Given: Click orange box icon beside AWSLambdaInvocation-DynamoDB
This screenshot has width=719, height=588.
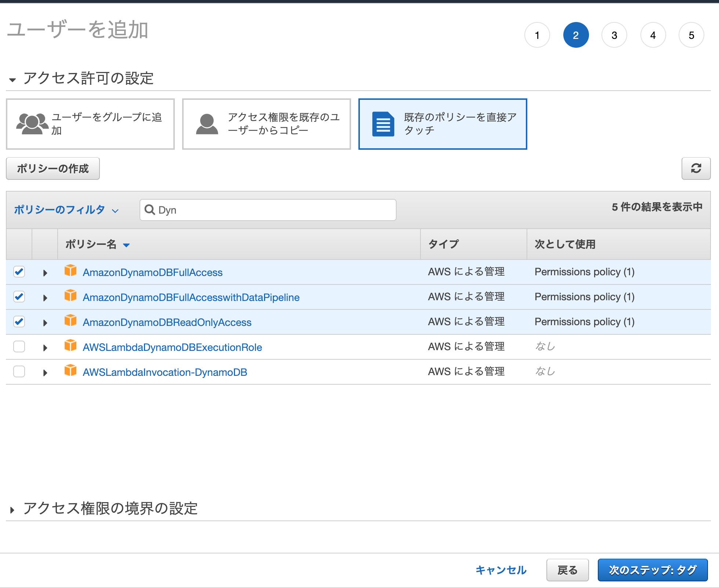Looking at the screenshot, I should point(71,371).
